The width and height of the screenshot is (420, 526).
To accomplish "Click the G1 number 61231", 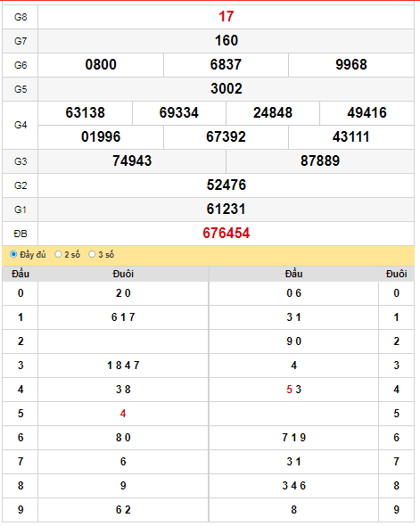I will click(226, 210).
